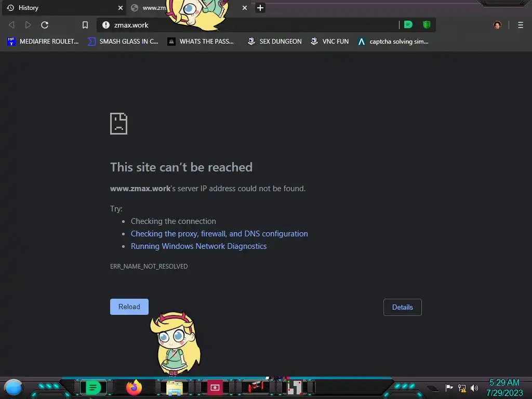532x399 pixels.
Task: Open a new browser tab
Action: [x=260, y=8]
